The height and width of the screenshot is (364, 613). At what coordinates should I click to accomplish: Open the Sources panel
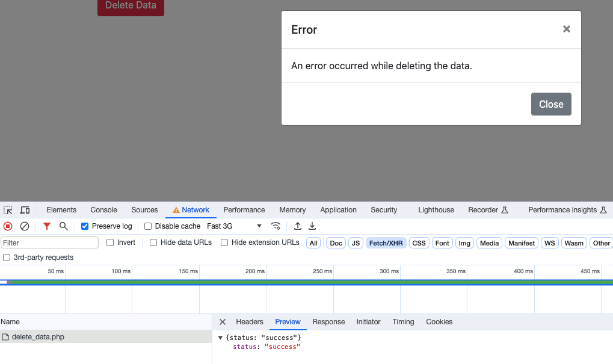[144, 210]
